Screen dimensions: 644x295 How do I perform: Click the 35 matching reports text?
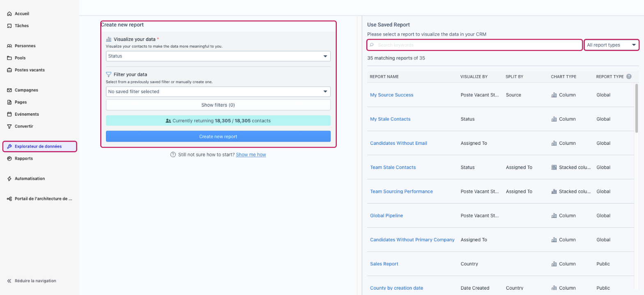point(396,58)
